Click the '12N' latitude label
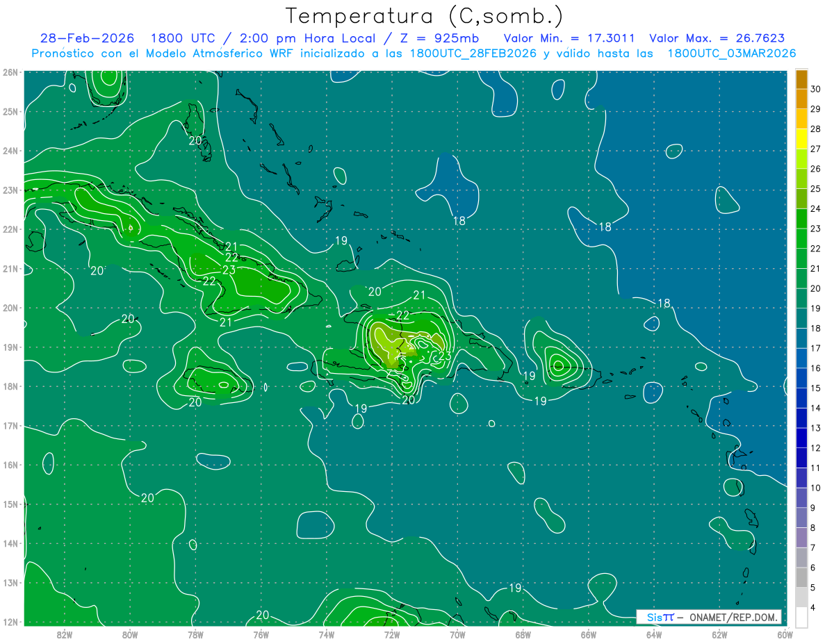 click(10, 622)
